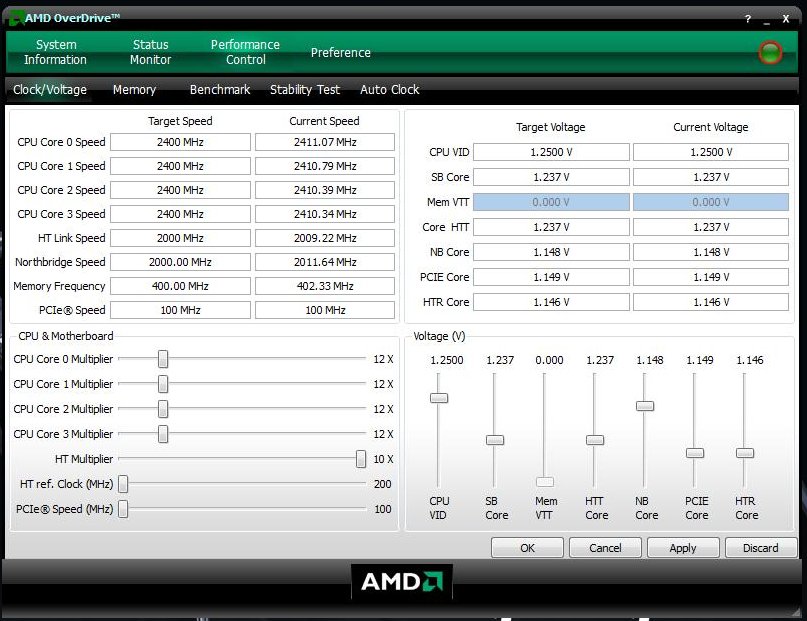Switch to the Clock/Voltage tab
807x621 pixels.
[x=50, y=90]
